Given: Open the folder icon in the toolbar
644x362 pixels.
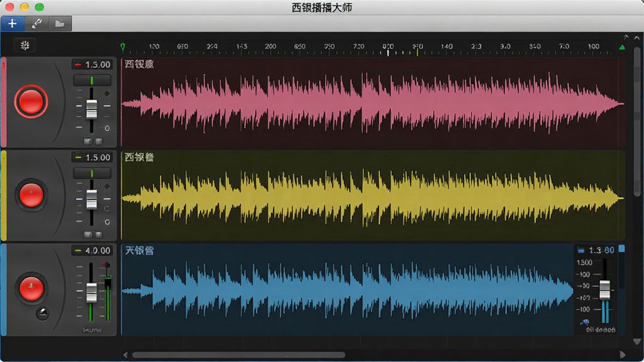Looking at the screenshot, I should pos(60,23).
